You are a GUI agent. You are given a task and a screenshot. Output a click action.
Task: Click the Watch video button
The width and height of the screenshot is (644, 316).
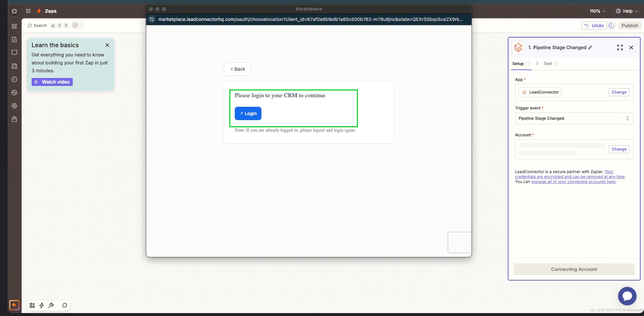click(52, 82)
